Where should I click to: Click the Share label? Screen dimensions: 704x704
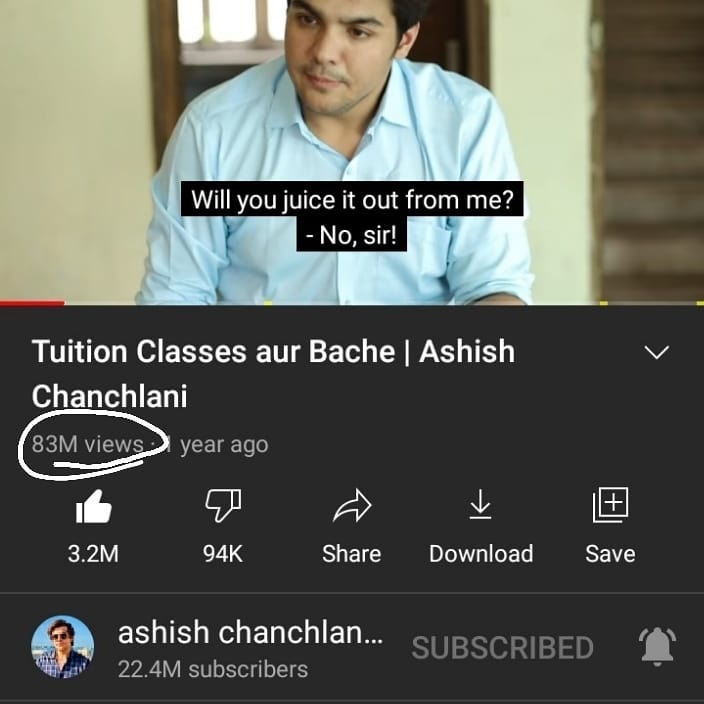pyautogui.click(x=352, y=554)
